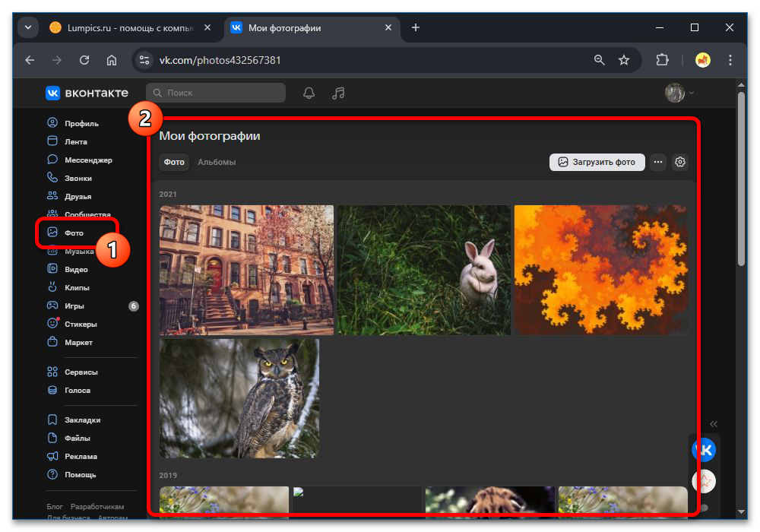Open the brownstone building photo
This screenshot has width=760, height=532.
(246, 270)
